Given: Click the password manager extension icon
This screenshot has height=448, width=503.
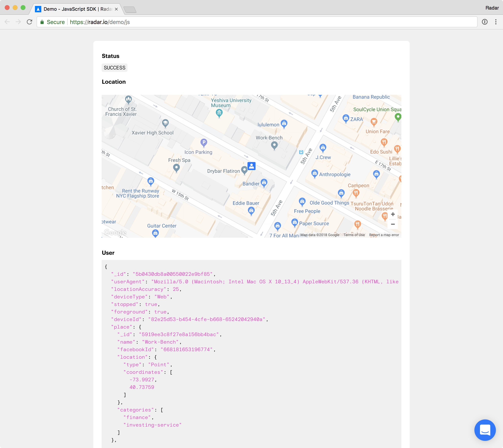Looking at the screenshot, I should tap(485, 22).
